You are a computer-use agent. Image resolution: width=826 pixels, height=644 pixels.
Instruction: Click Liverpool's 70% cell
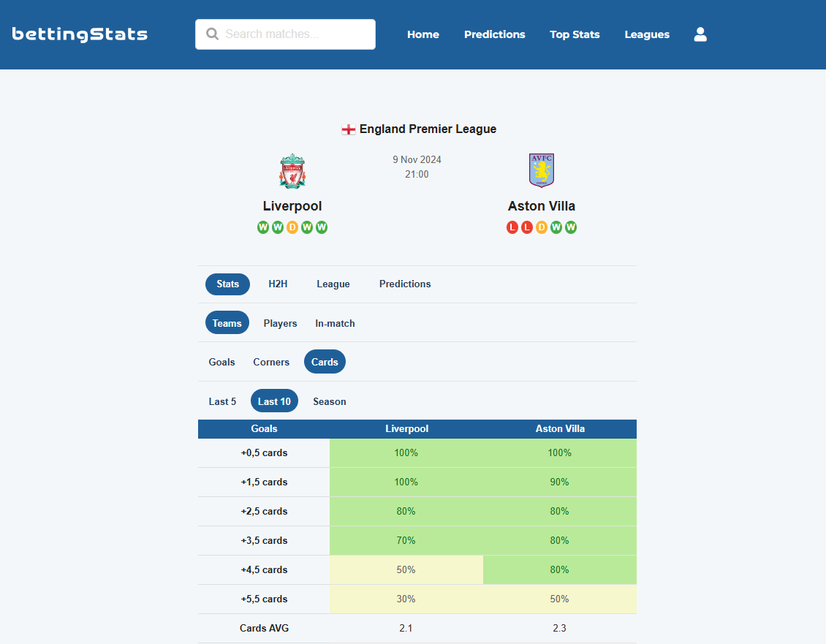pos(406,541)
